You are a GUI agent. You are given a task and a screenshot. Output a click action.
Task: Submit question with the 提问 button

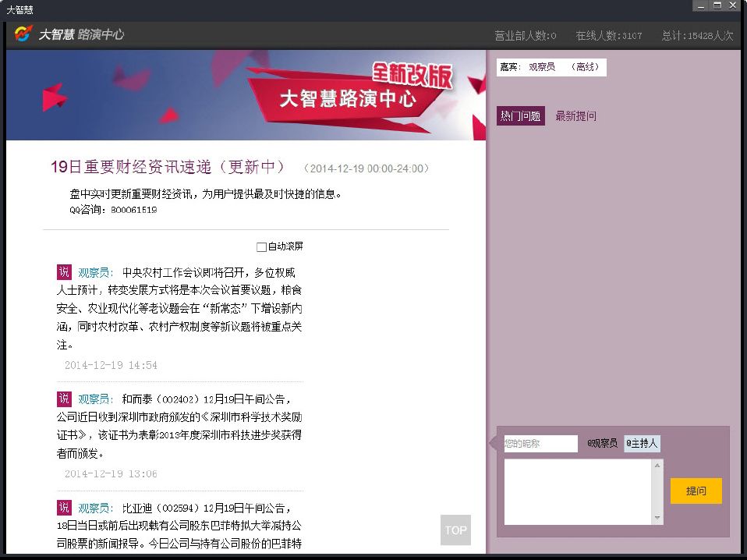(696, 491)
